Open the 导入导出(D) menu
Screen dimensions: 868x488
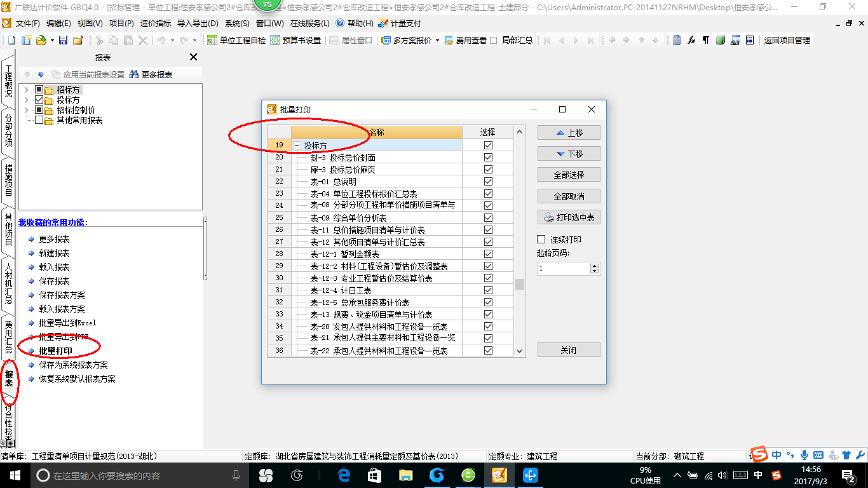pyautogui.click(x=198, y=23)
